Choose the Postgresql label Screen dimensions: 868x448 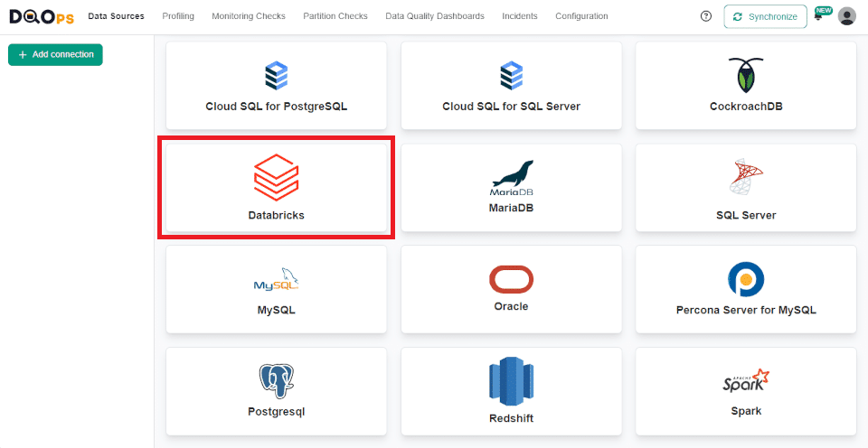pos(277,412)
